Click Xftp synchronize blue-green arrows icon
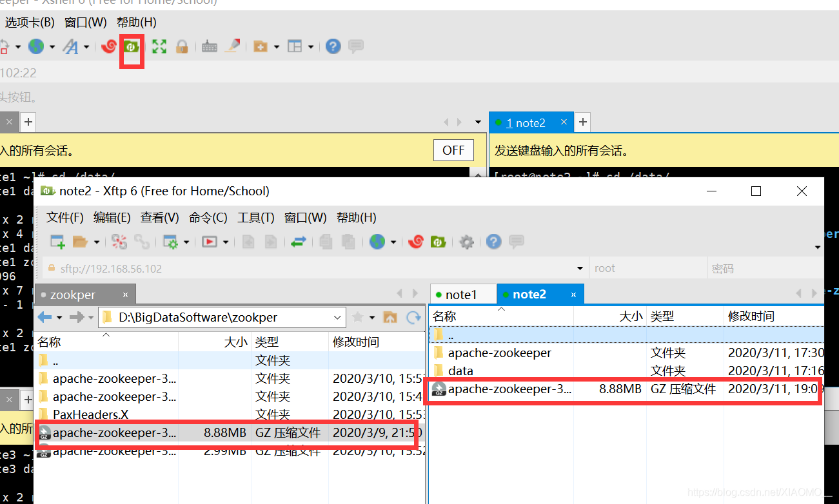 point(298,242)
